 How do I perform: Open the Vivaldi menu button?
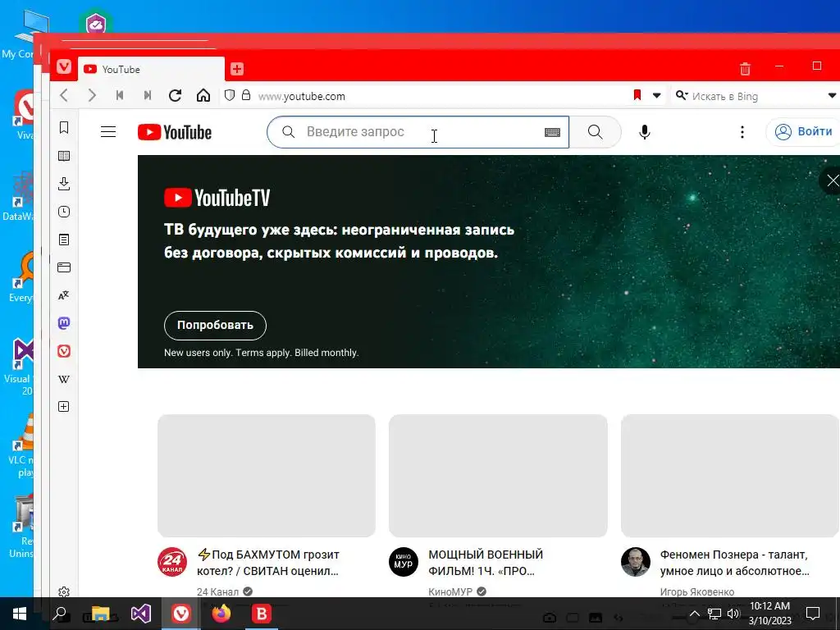tap(64, 67)
